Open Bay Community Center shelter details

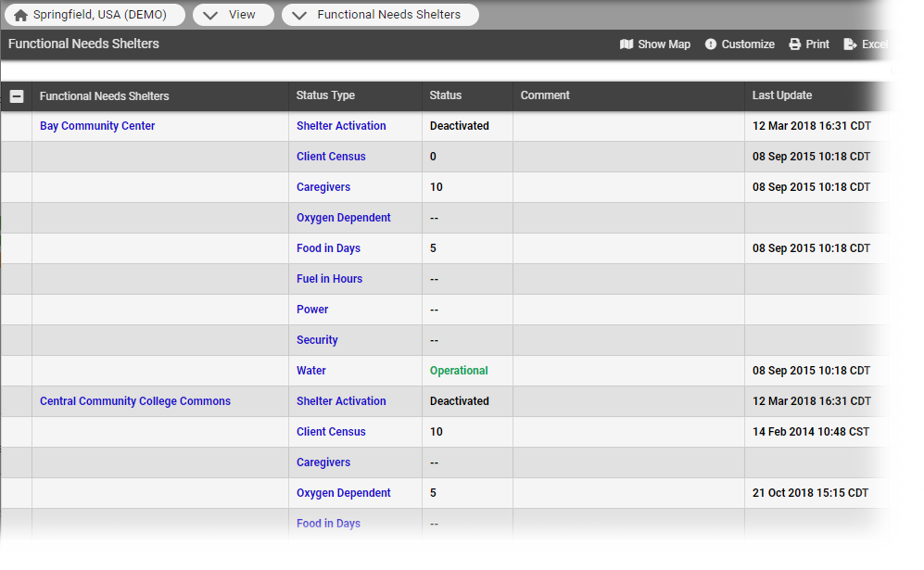[x=96, y=125]
